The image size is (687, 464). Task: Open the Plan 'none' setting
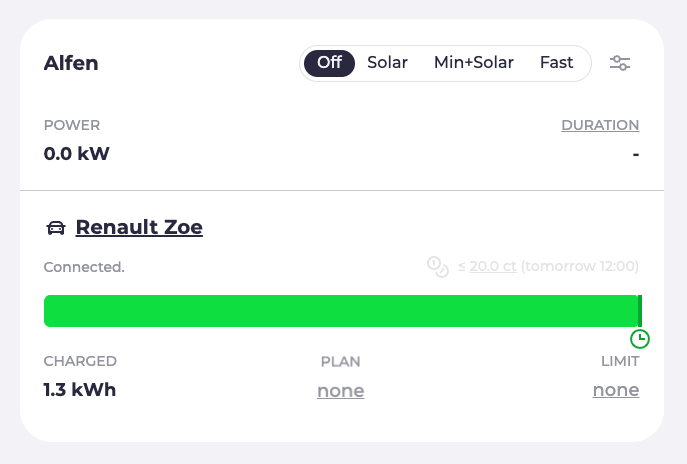click(x=340, y=390)
